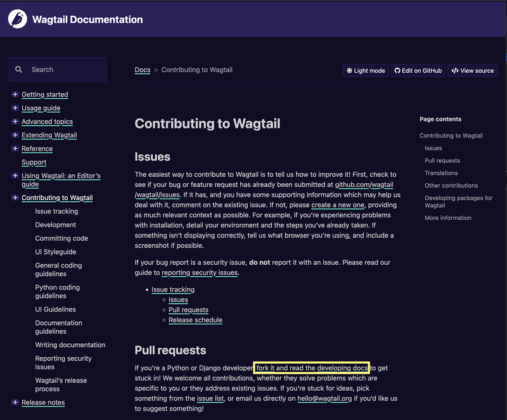The image size is (507, 420).
Task: Click the highlighted developing docs link
Action: tap(311, 367)
